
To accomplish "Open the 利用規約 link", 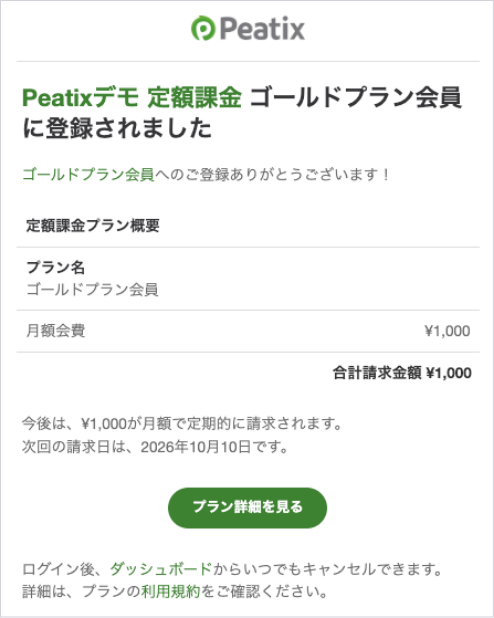I will pos(171,591).
